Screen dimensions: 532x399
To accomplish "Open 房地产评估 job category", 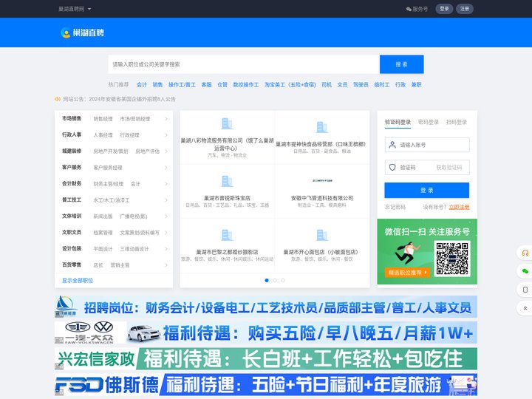I will 147,151.
